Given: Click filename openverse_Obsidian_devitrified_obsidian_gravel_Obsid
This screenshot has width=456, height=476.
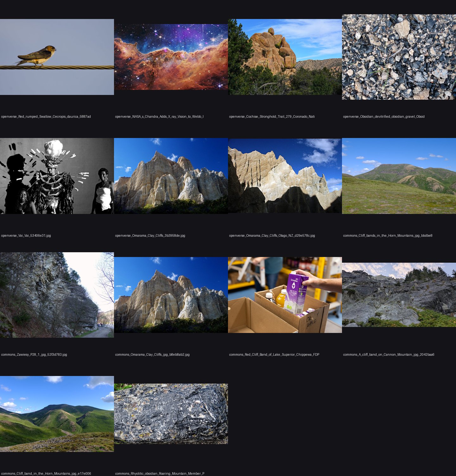Looking at the screenshot, I should click(x=384, y=117).
